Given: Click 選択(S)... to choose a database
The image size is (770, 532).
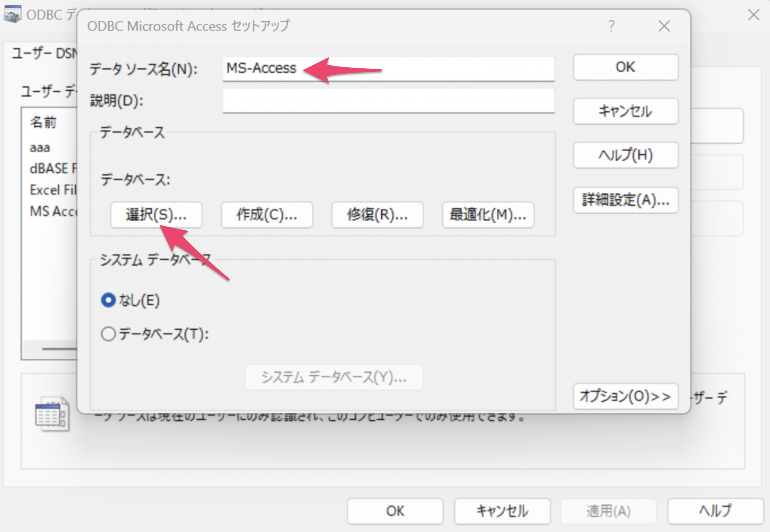Looking at the screenshot, I should point(156,215).
